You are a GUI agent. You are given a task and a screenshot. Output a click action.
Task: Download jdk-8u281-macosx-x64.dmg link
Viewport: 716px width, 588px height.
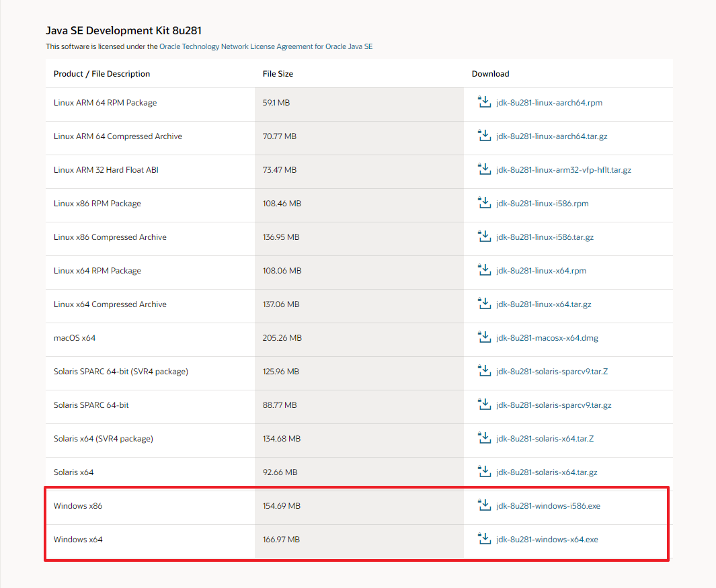click(547, 338)
